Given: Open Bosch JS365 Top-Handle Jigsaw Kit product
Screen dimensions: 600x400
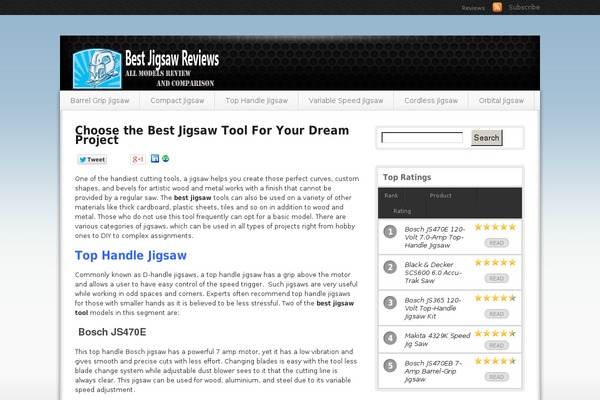Looking at the screenshot, I should point(432,308).
